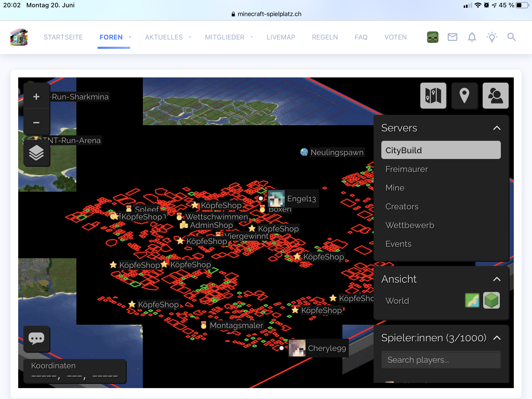Toggle the players panel icon button
This screenshot has width=532, height=399.
(495, 96)
